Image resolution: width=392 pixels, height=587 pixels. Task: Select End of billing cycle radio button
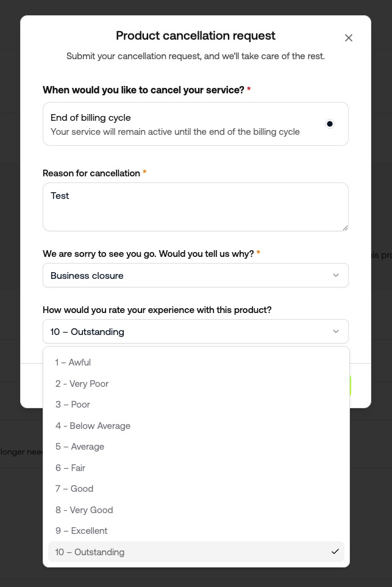pyautogui.click(x=330, y=124)
